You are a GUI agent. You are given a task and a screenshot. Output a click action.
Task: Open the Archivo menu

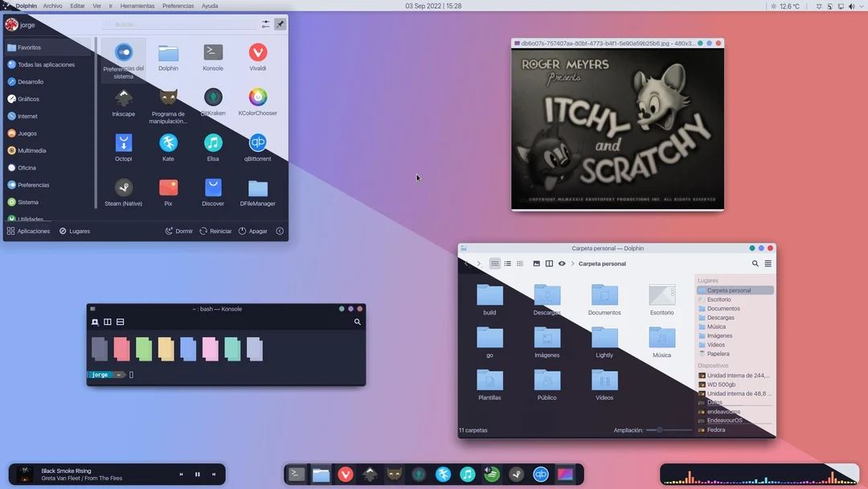(52, 5)
